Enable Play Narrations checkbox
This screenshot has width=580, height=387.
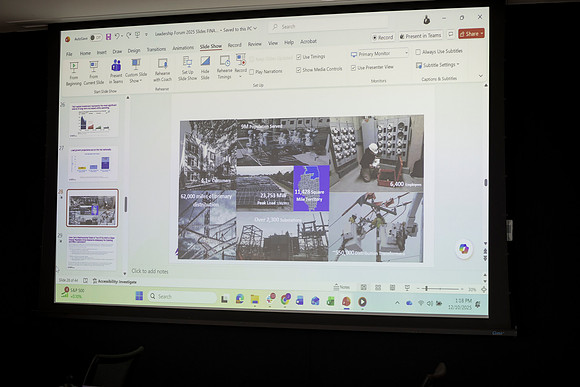click(x=252, y=72)
